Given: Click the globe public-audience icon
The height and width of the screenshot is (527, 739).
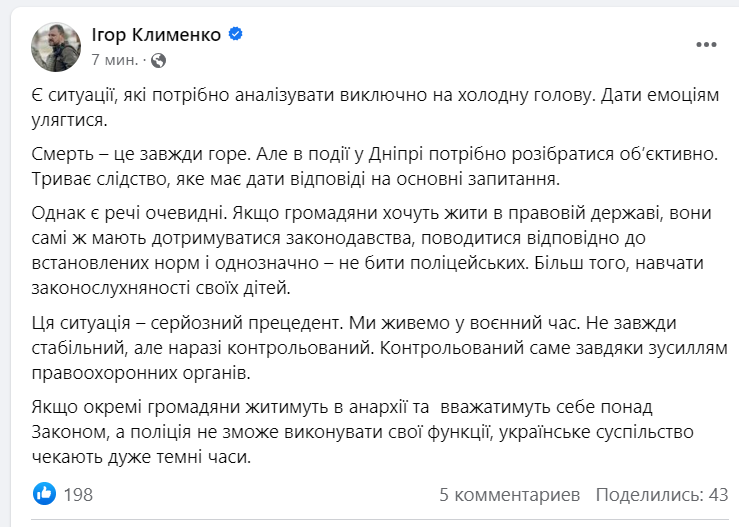Looking at the screenshot, I should click(x=159, y=60).
